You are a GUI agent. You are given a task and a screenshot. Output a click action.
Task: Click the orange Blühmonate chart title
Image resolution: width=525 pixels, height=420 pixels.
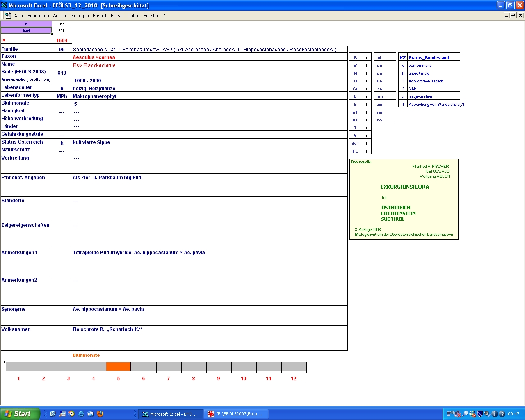pos(86,355)
